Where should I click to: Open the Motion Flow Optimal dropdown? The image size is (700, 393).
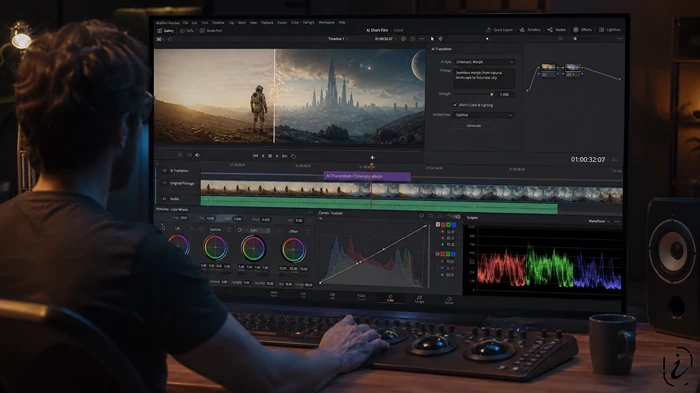(484, 115)
